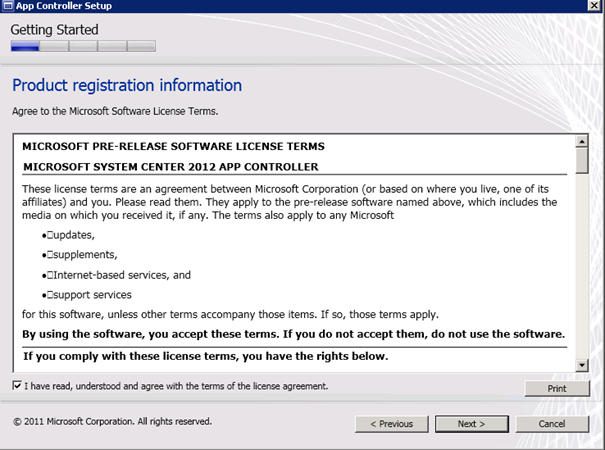Click 'MICROSOFT SYSTEM CENTER 2012 APP CONTROLLER' line
This screenshot has width=605, height=450.
pyautogui.click(x=171, y=167)
